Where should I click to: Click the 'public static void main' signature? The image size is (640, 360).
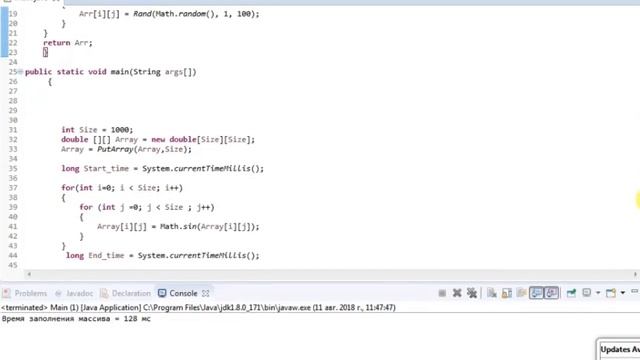pos(111,72)
